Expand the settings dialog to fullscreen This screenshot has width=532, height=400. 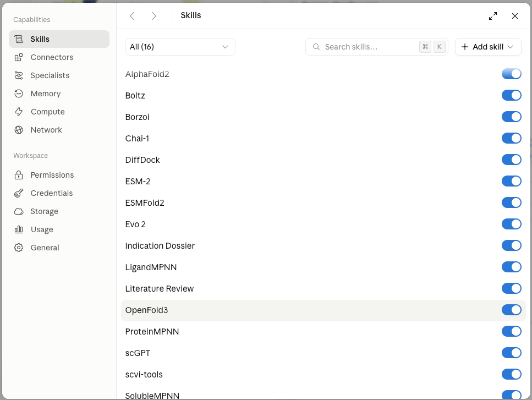[493, 16]
